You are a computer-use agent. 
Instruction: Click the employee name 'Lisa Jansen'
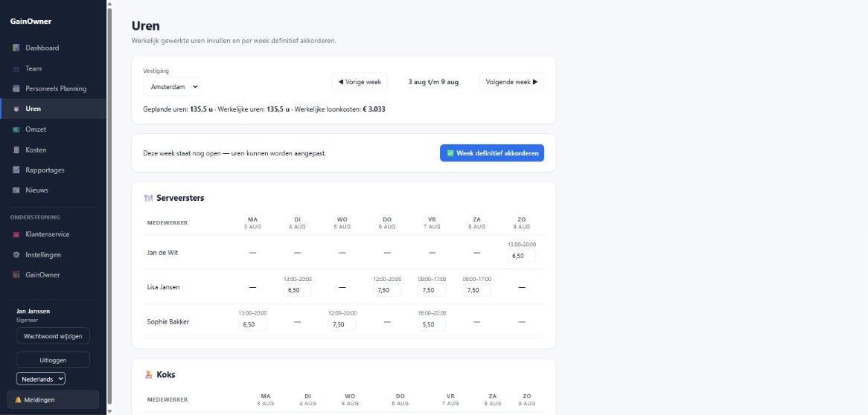(x=163, y=287)
